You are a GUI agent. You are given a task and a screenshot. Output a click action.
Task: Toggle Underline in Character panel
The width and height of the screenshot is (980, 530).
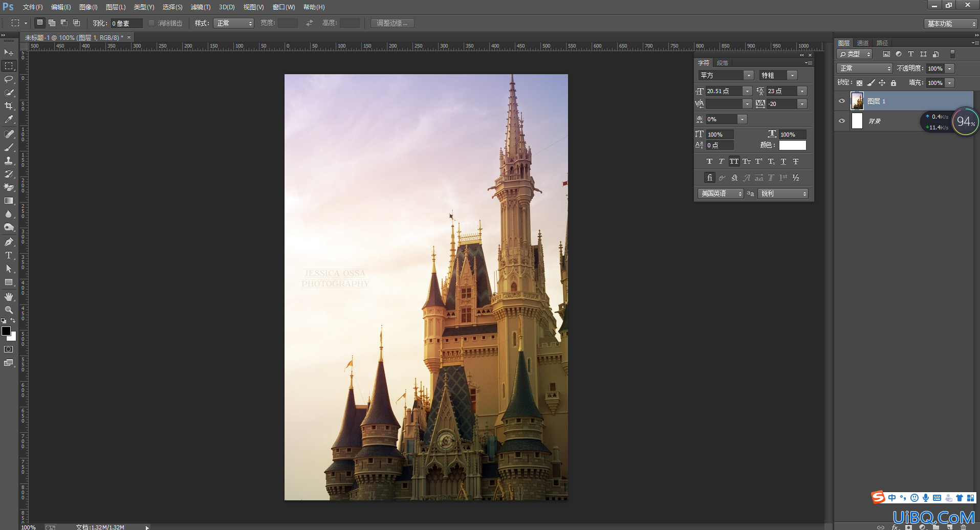(x=783, y=161)
